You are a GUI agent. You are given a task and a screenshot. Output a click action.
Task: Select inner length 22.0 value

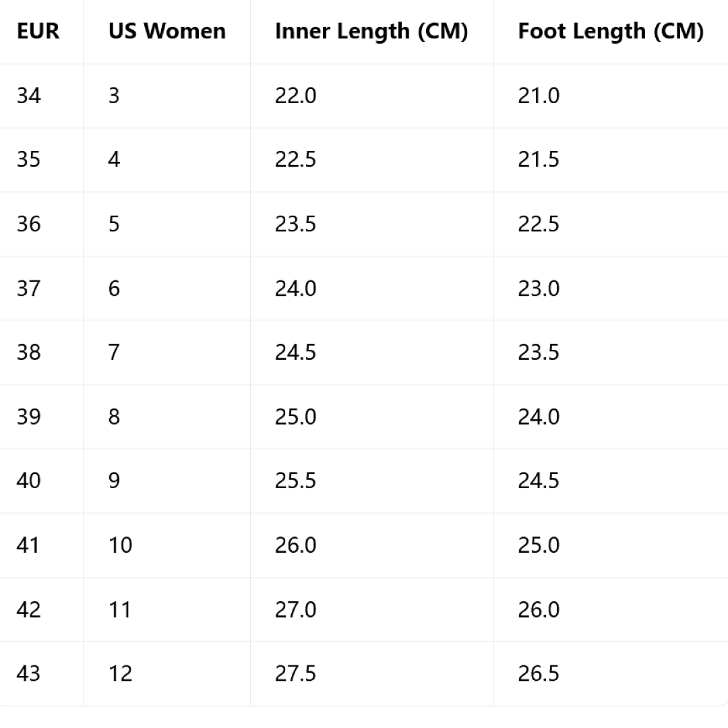point(296,96)
